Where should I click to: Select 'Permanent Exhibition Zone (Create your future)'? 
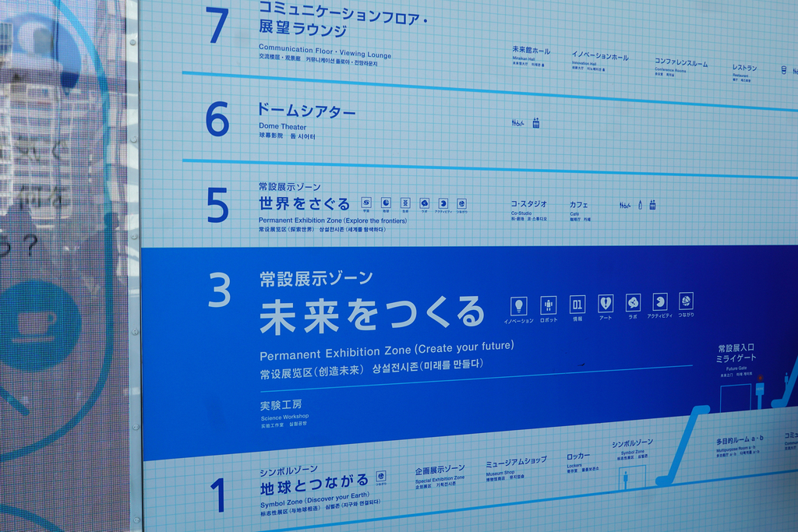pos(387,351)
